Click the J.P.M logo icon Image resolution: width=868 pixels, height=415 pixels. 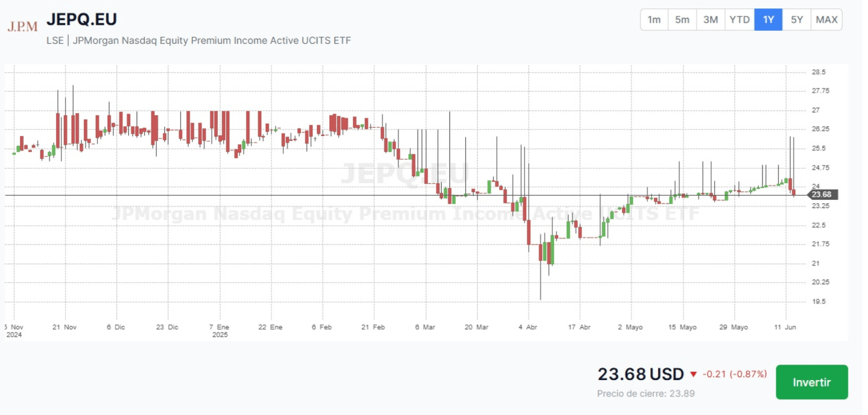coord(22,27)
